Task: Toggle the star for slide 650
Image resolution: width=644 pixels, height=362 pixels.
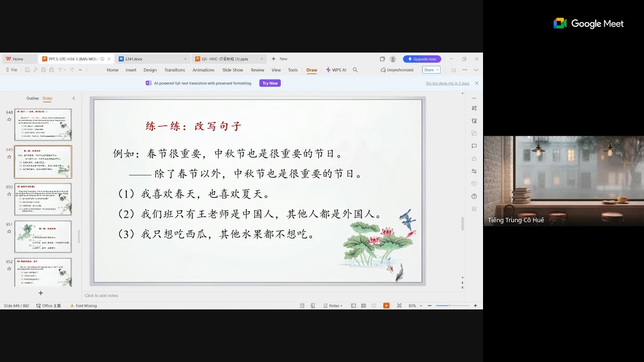Action: (x=9, y=194)
